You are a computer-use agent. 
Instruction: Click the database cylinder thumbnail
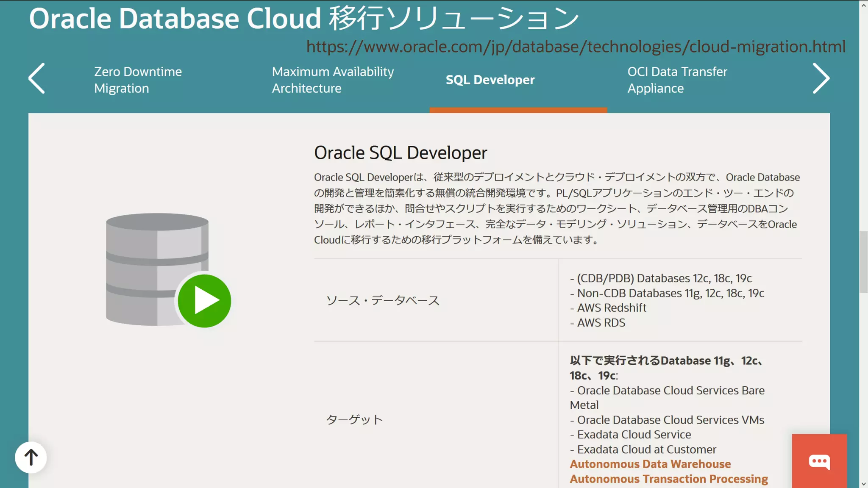(x=157, y=269)
